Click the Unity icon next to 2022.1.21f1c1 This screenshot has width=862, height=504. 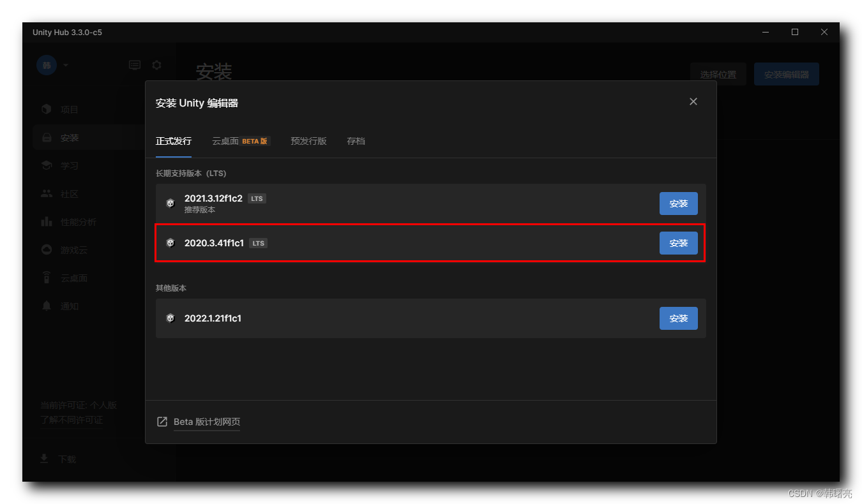pyautogui.click(x=170, y=318)
